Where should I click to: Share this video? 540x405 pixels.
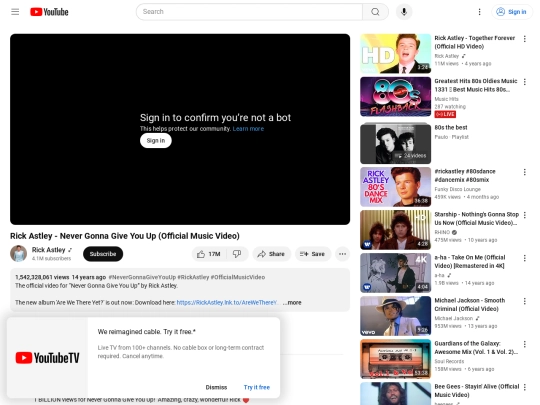[x=272, y=254]
